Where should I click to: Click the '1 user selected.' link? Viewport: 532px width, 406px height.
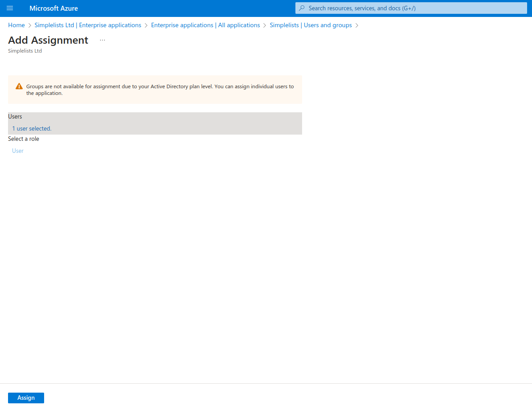tap(32, 129)
